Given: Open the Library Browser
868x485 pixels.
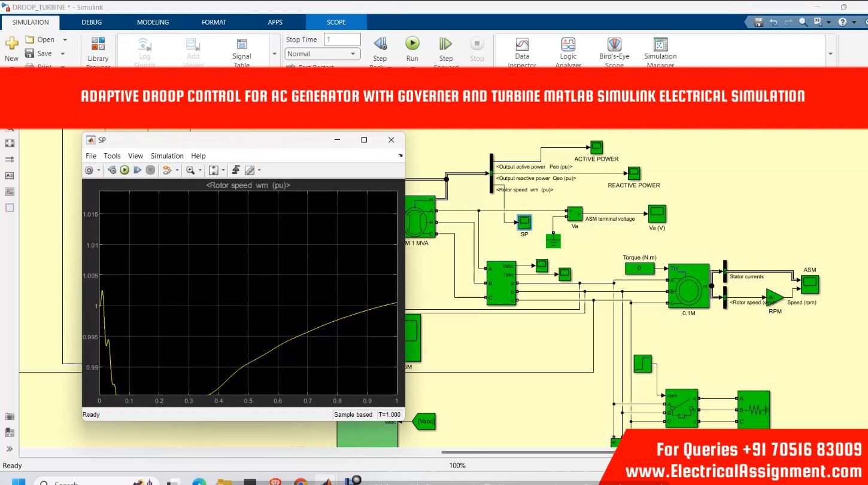Looking at the screenshot, I should [x=98, y=45].
